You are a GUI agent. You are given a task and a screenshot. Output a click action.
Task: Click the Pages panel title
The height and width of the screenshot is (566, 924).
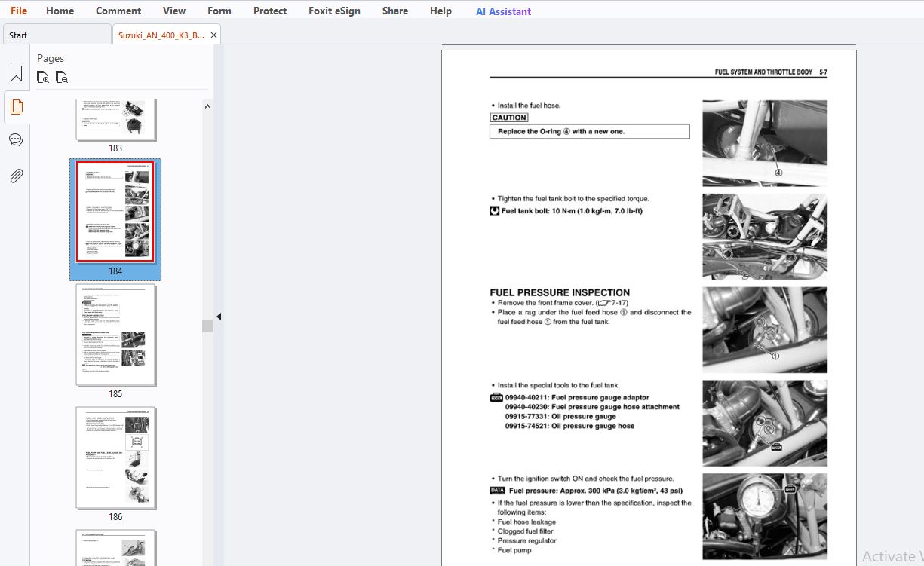[51, 58]
